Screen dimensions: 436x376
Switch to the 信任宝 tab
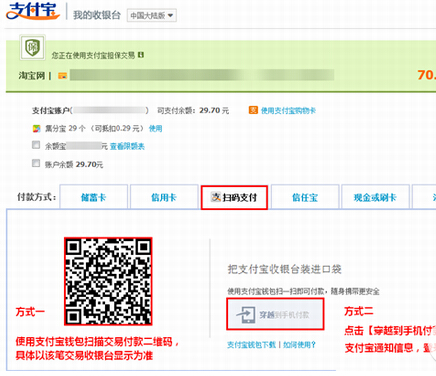pos(305,197)
